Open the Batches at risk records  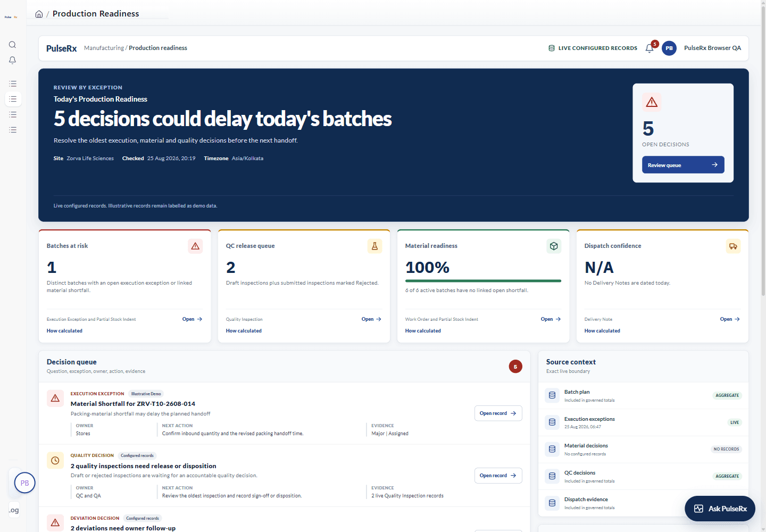[x=192, y=319]
